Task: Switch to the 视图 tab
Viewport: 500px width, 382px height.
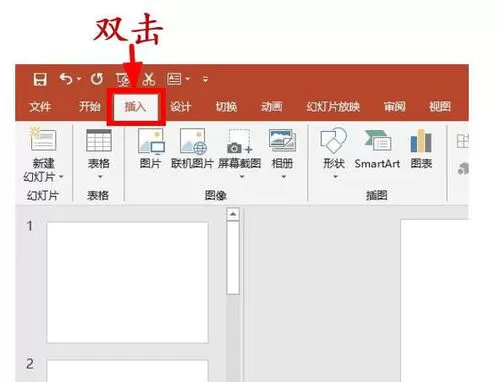Action: (x=440, y=107)
